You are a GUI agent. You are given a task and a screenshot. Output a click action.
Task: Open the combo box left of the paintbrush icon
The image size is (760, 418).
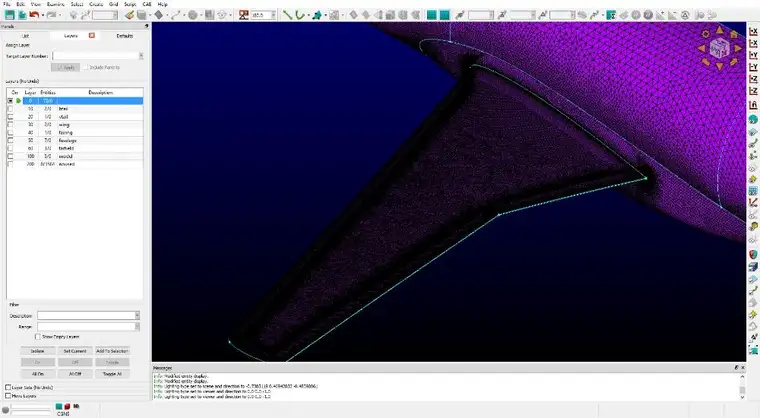(105, 16)
